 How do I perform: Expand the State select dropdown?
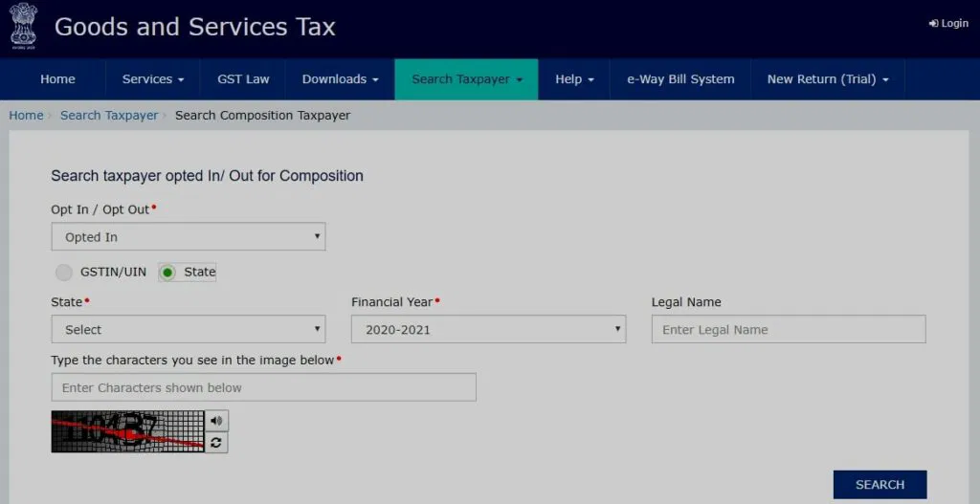[188, 330]
